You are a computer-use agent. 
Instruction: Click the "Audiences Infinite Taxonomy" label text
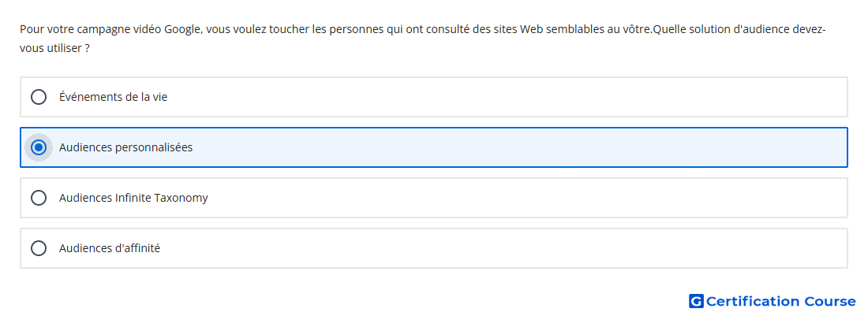[x=133, y=198]
